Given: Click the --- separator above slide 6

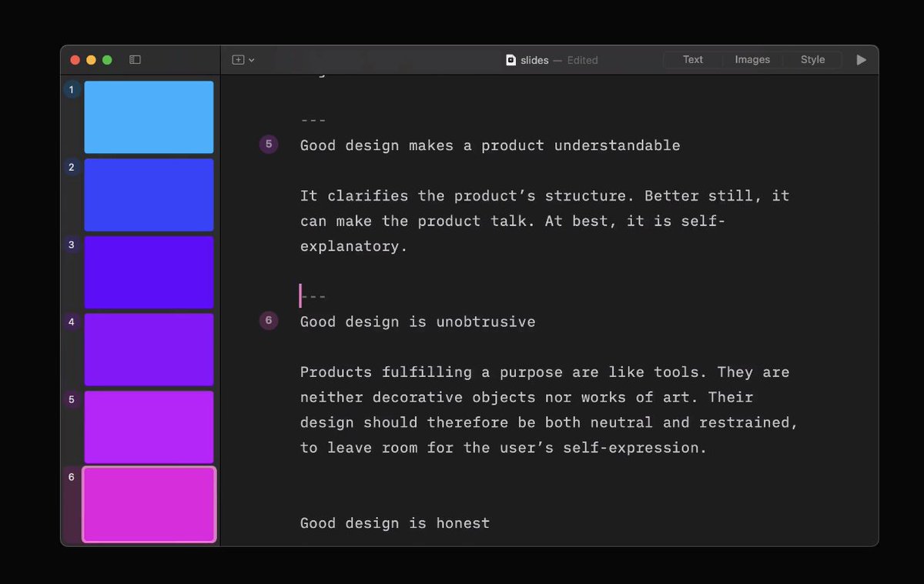Looking at the screenshot, I should (313, 296).
